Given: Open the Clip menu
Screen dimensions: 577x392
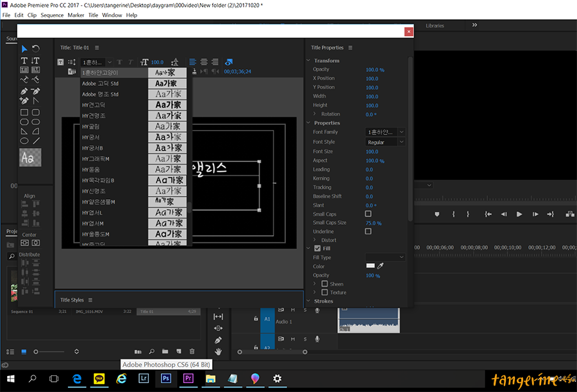Looking at the screenshot, I should tap(32, 15).
